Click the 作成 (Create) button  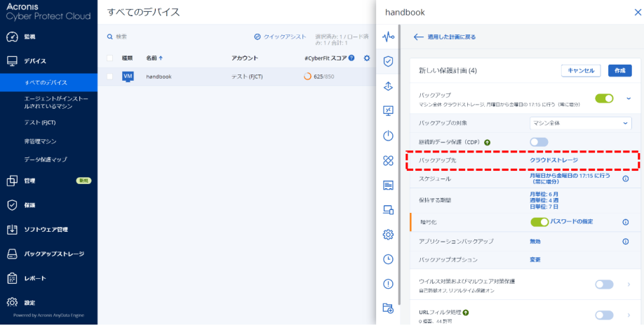tap(619, 70)
